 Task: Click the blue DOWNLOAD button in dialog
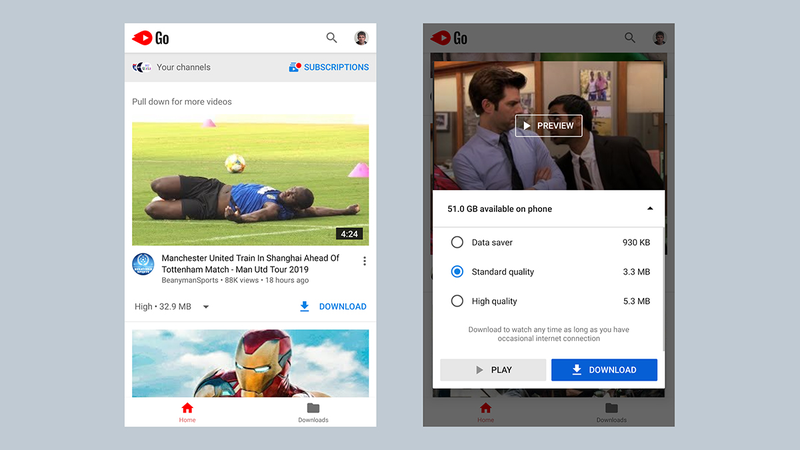[x=604, y=370]
